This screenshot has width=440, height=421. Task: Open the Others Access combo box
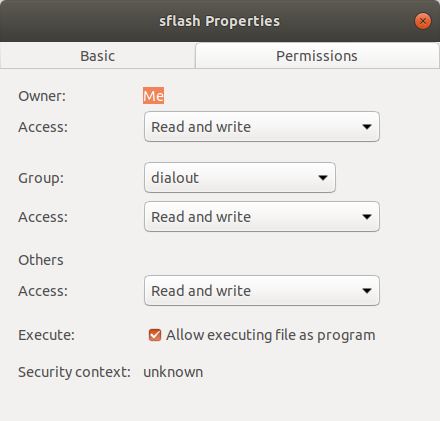tap(262, 291)
